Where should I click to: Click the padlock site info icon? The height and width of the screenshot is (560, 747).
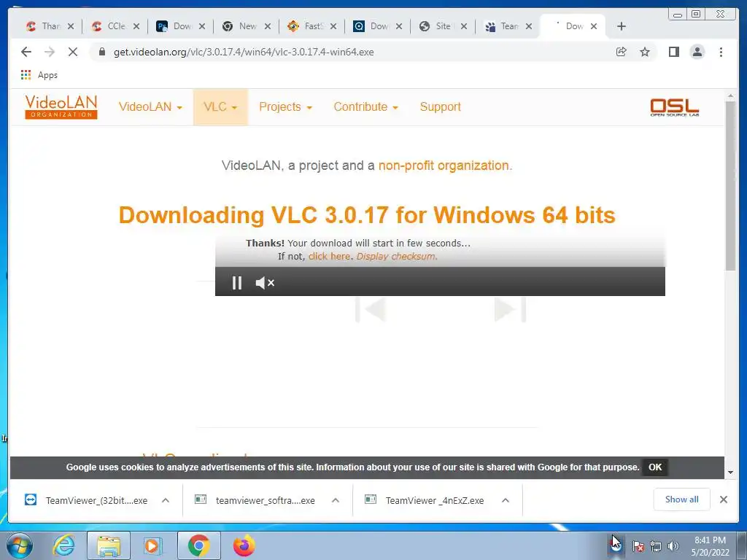click(102, 52)
